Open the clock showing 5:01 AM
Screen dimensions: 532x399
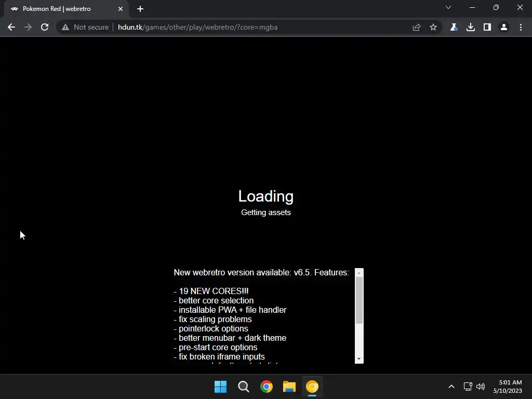[x=508, y=387]
